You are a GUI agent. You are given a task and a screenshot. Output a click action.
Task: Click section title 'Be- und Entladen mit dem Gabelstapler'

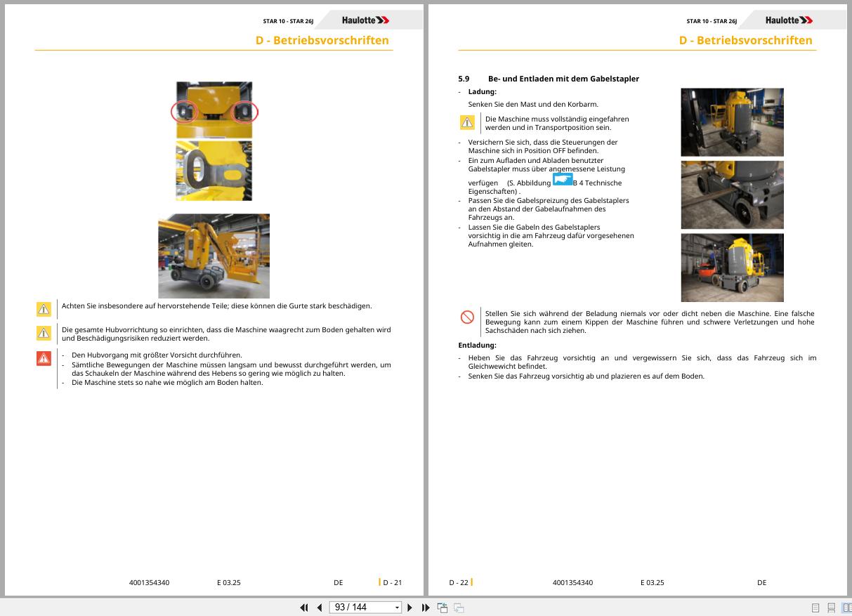(x=563, y=79)
